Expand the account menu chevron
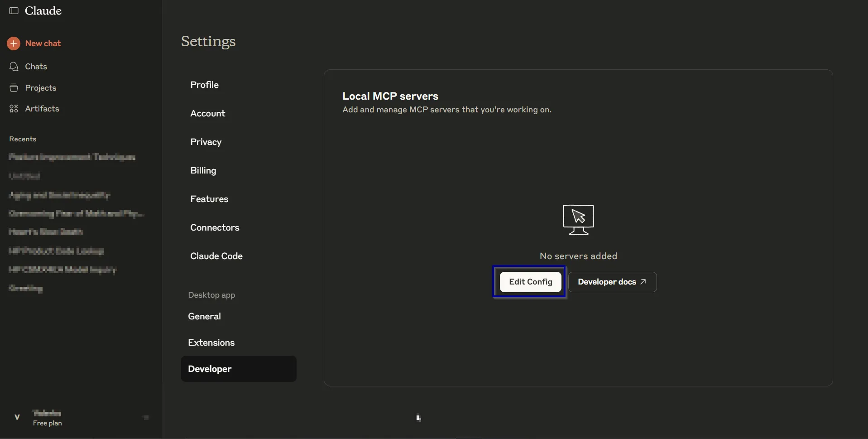Viewport: 868px width, 439px height. pos(146,417)
